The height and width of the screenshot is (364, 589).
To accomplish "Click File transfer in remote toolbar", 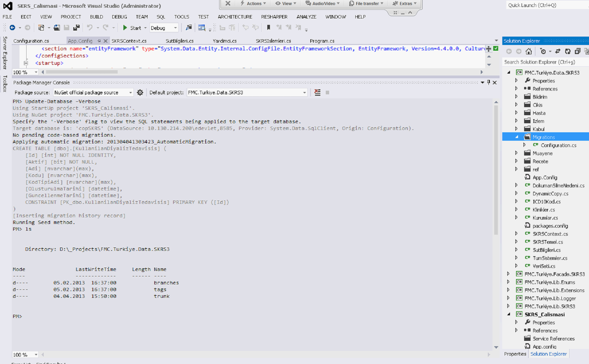I will [x=366, y=4].
